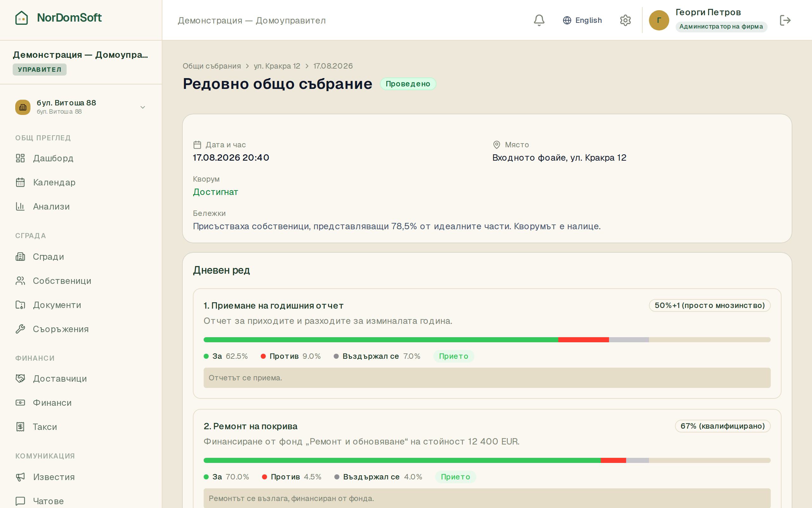
Task: Click the Против 9.0% vote label
Action: pyautogui.click(x=291, y=356)
